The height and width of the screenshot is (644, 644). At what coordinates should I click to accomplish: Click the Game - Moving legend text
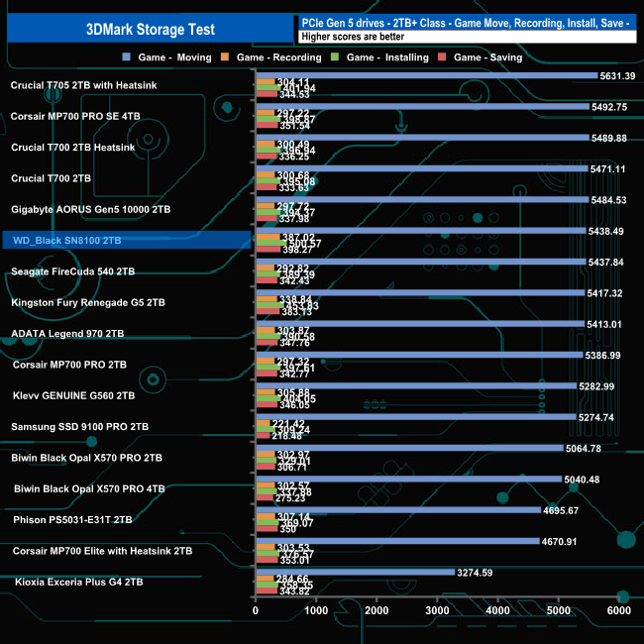coord(174,57)
